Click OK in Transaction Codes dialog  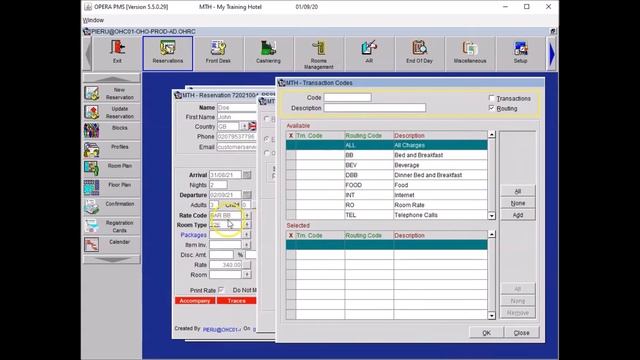point(486,333)
